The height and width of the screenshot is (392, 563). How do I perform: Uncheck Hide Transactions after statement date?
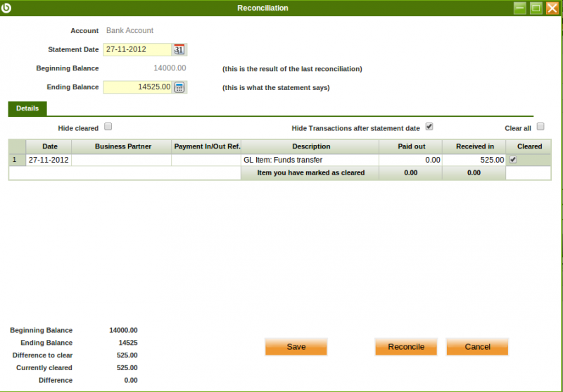(x=429, y=127)
